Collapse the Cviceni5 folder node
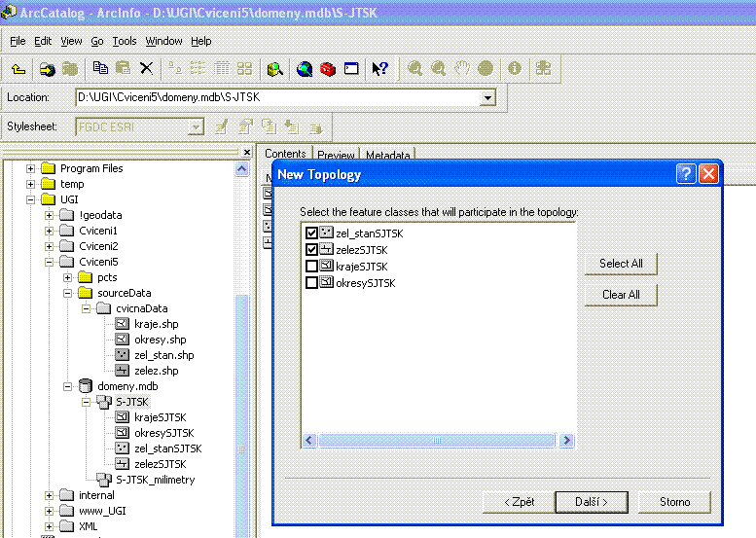Viewport: 756px width, 538px height. 49,262
